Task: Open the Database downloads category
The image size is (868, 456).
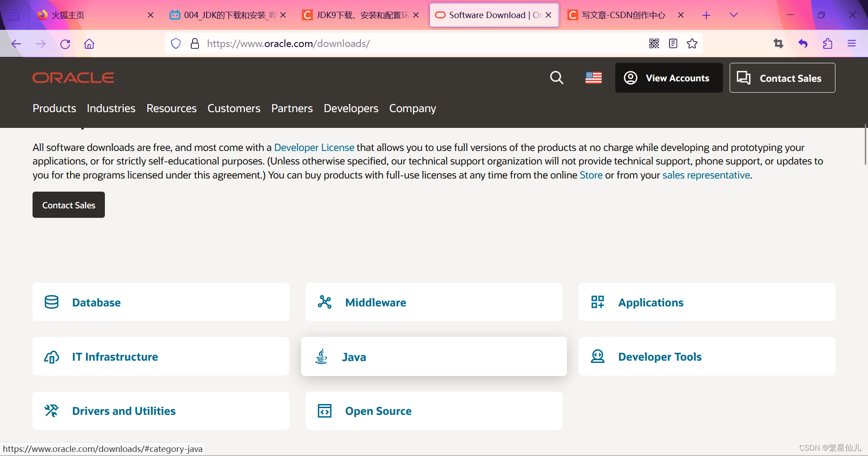Action: (161, 302)
